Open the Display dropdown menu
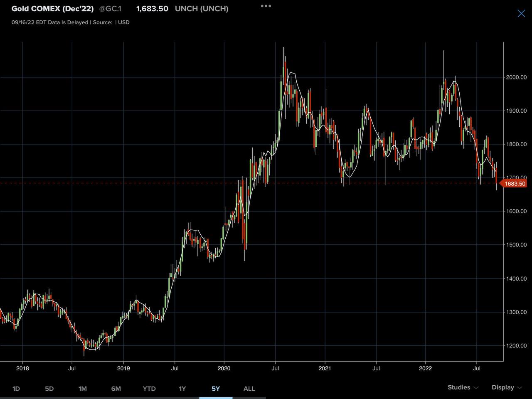 click(x=506, y=387)
